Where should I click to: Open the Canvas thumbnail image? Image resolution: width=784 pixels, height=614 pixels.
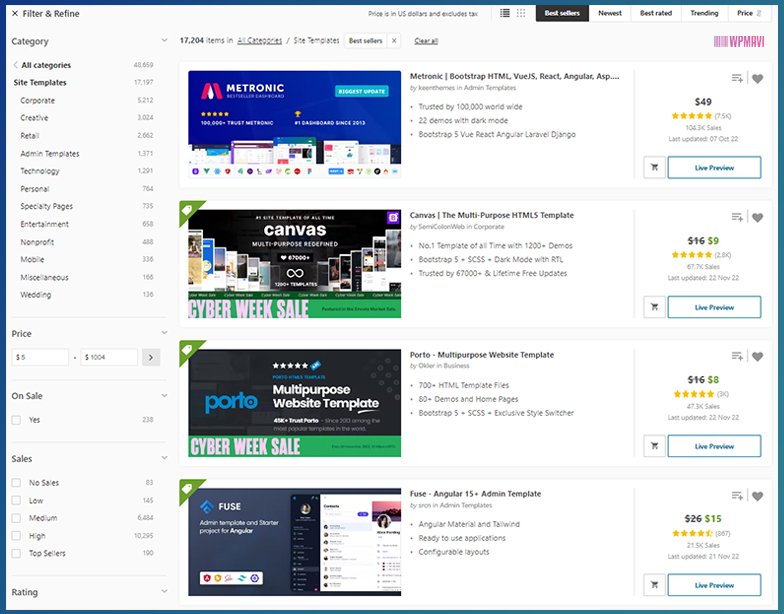(x=294, y=264)
